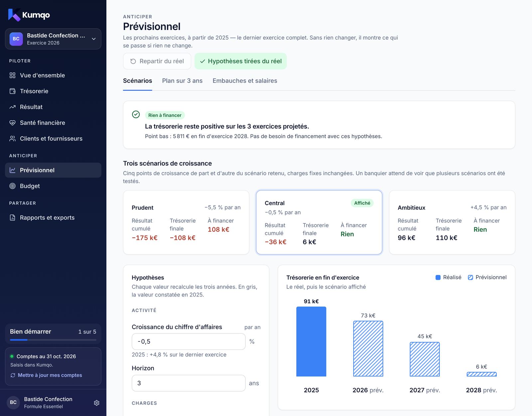Open Budget in the sidebar
Image resolution: width=532 pixels, height=416 pixels.
tap(53, 186)
